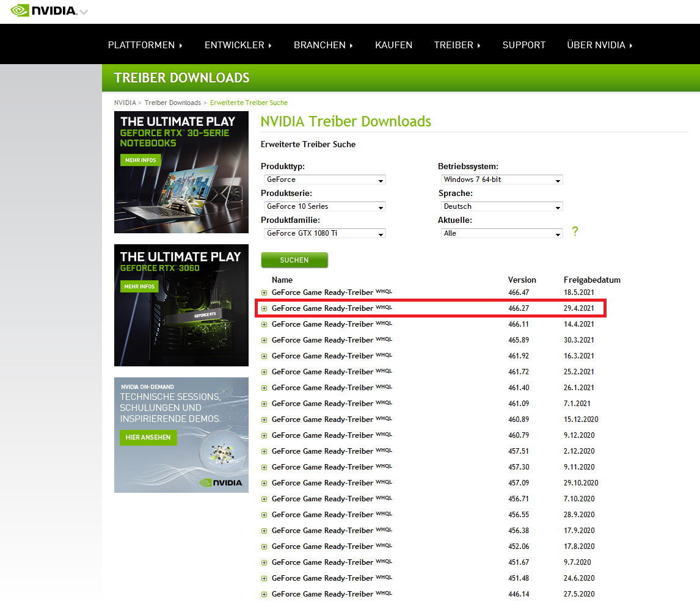The height and width of the screenshot is (610, 700).
Task: Open the TREIBER menu
Action: pos(457,45)
